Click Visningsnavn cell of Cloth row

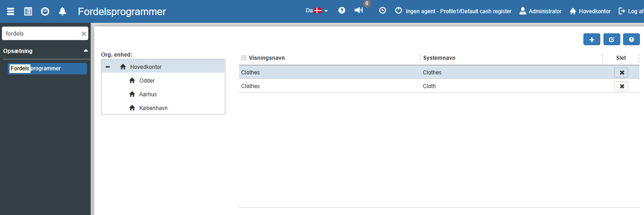click(250, 86)
